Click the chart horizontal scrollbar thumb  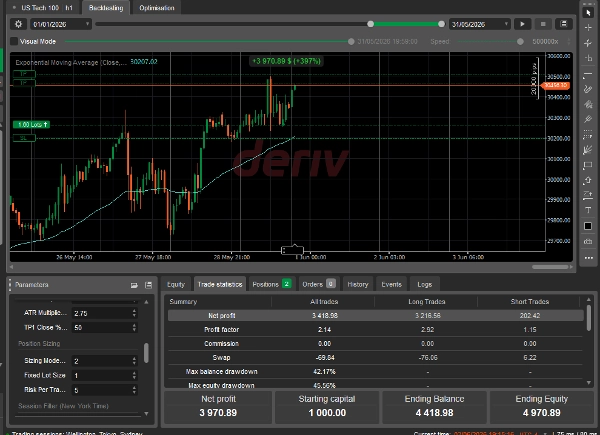550,267
